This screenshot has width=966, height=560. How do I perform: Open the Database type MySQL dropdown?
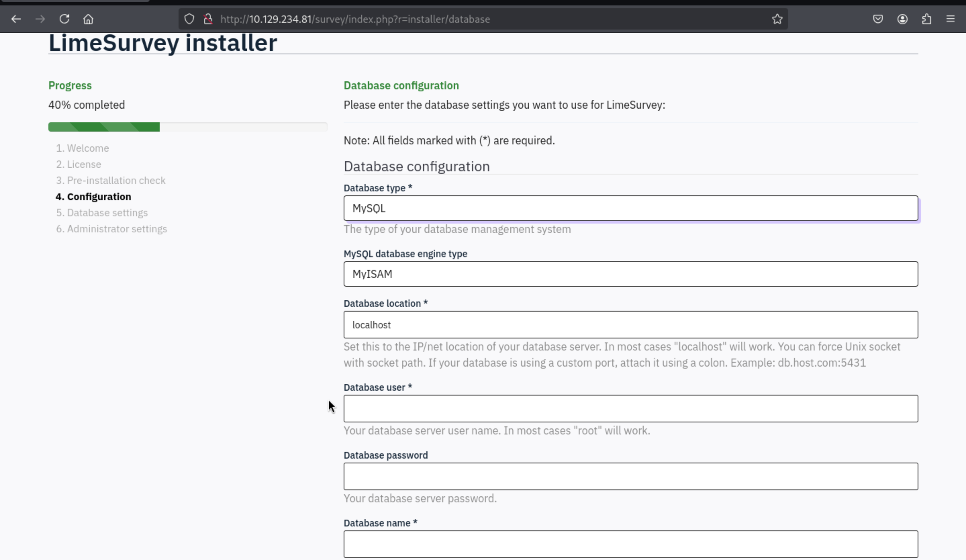click(631, 208)
